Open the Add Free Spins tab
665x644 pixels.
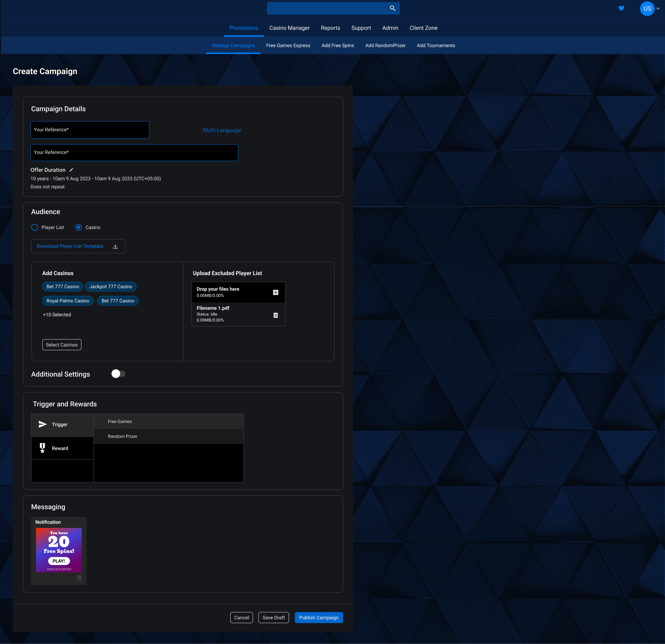tap(338, 45)
